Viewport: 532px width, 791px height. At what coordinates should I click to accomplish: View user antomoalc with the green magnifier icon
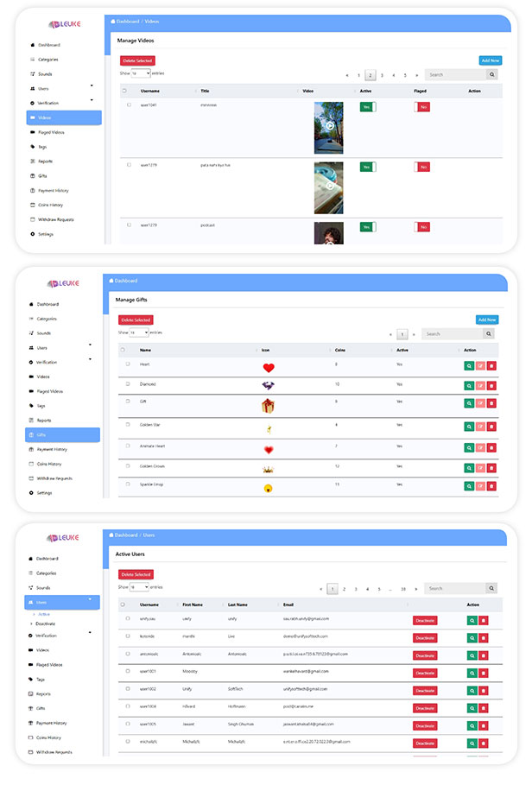pyautogui.click(x=472, y=655)
